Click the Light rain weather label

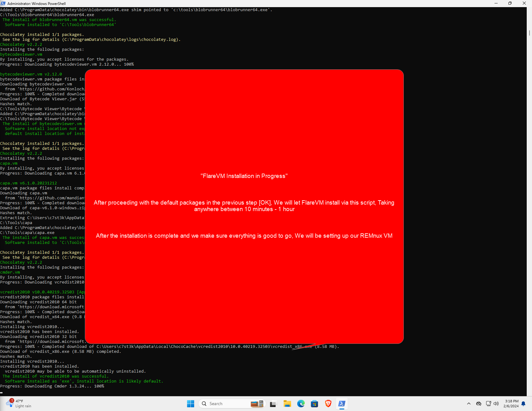click(x=23, y=406)
